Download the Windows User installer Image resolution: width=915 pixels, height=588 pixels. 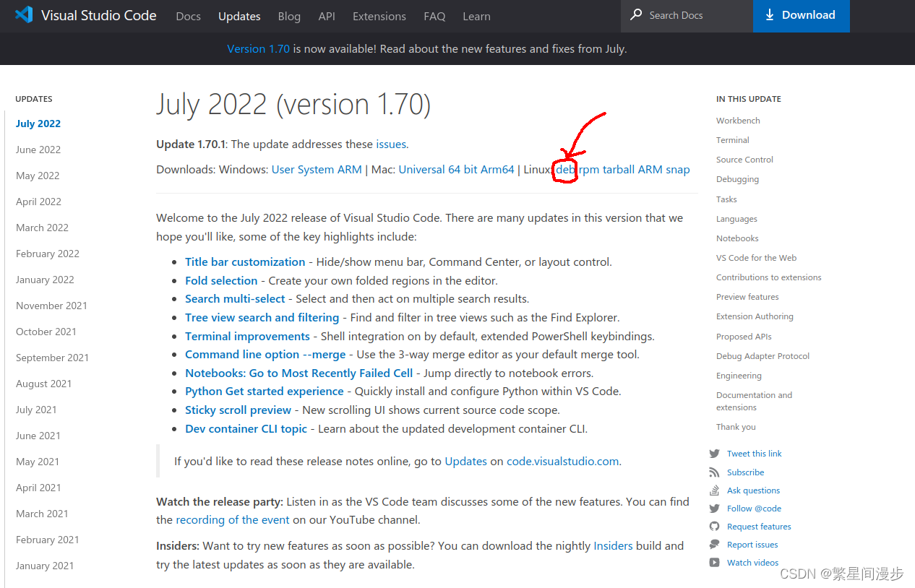point(283,170)
